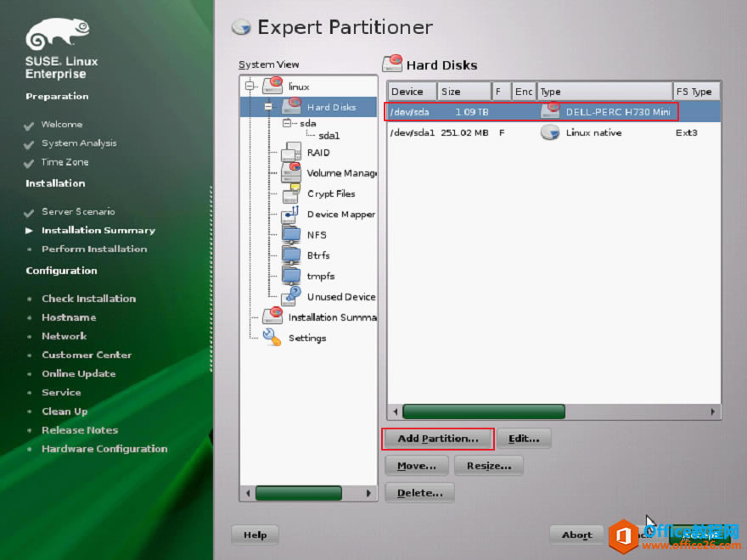Click the Settings wrench icon

click(x=272, y=337)
